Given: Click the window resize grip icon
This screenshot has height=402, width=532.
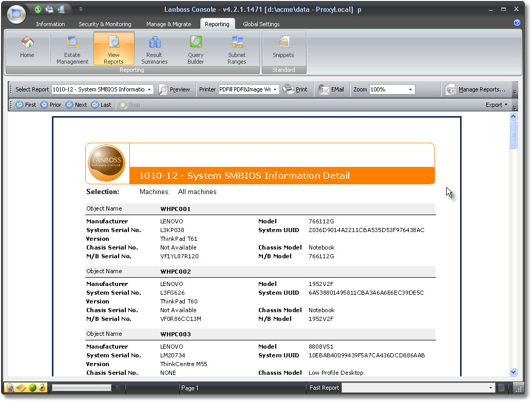Looking at the screenshot, I should pos(518,389).
